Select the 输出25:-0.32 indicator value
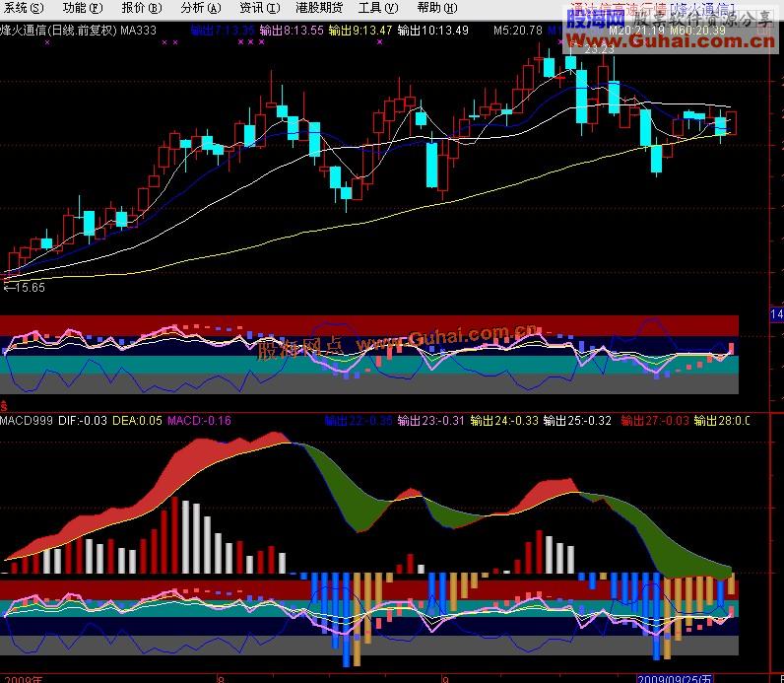The width and height of the screenshot is (784, 683). click(x=577, y=421)
